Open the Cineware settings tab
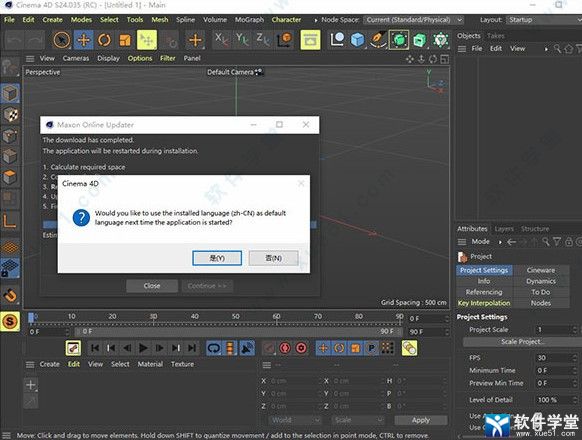This screenshot has height=440, width=582. [541, 270]
